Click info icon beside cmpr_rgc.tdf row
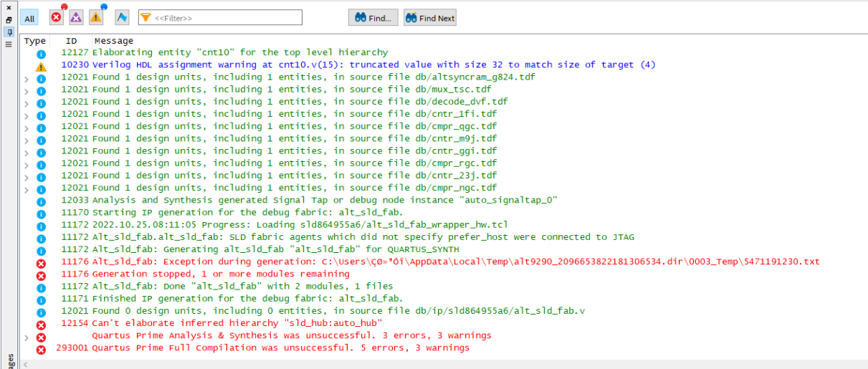This screenshot has height=369, width=868. tap(41, 164)
